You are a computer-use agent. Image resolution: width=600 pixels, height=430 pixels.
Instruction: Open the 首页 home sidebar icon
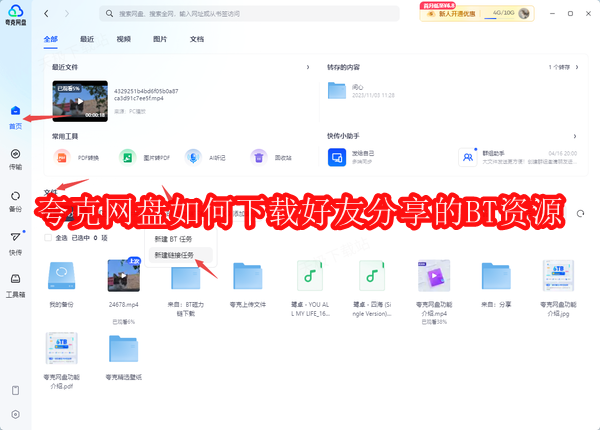coord(15,111)
